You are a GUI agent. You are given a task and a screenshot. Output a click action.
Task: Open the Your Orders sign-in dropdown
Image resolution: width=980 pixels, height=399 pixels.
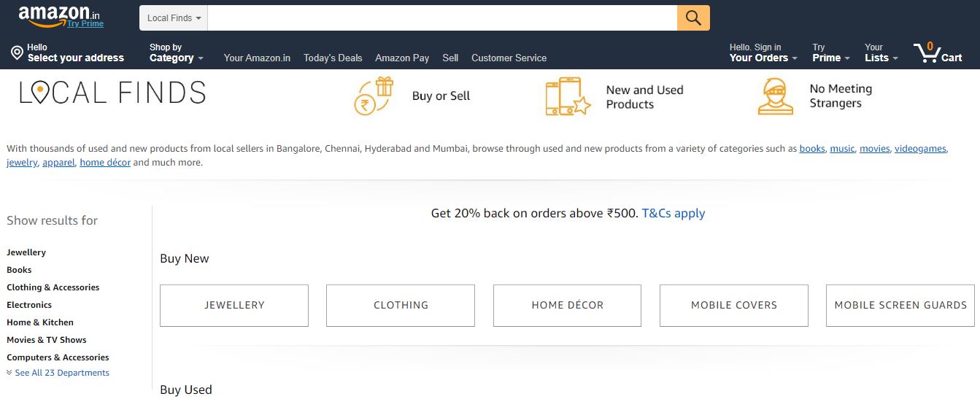763,53
